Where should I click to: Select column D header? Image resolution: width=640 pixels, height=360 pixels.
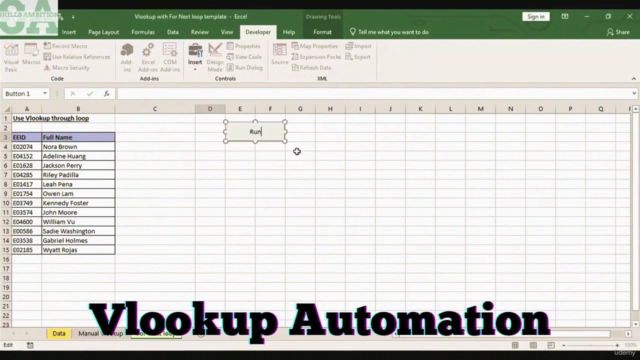click(210, 109)
